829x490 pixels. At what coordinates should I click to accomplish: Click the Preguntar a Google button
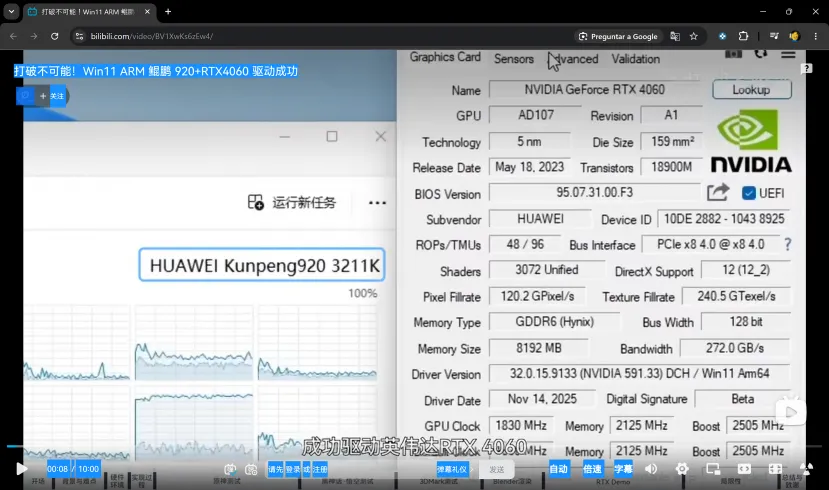tap(618, 36)
